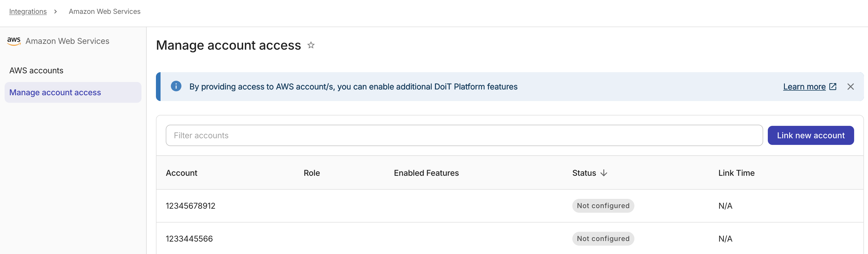Click the info icon in the banner
868x254 pixels.
coord(176,86)
